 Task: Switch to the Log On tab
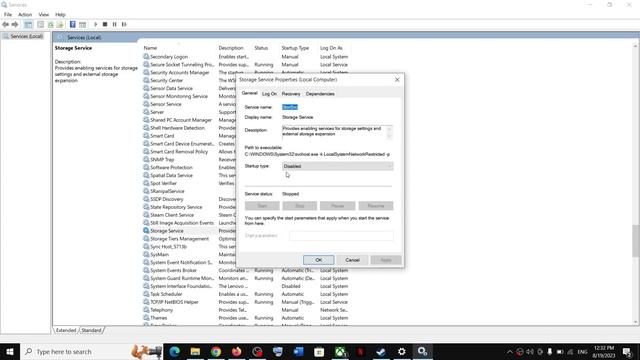[x=269, y=94]
